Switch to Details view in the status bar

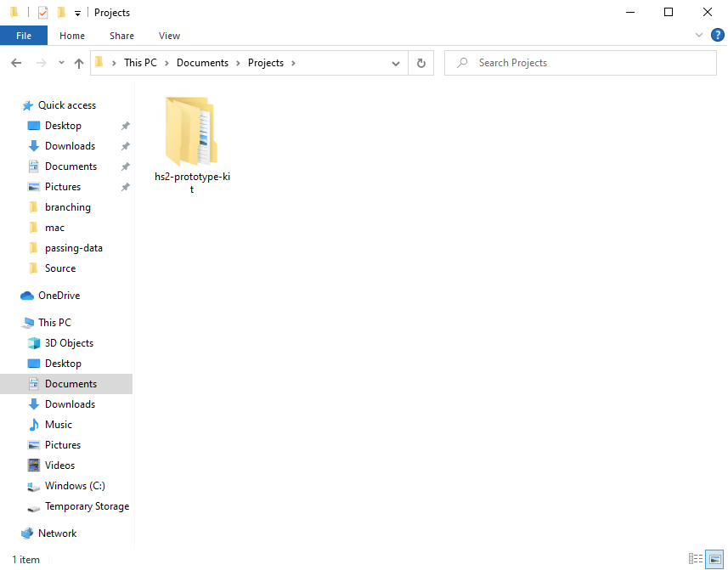pyautogui.click(x=696, y=559)
